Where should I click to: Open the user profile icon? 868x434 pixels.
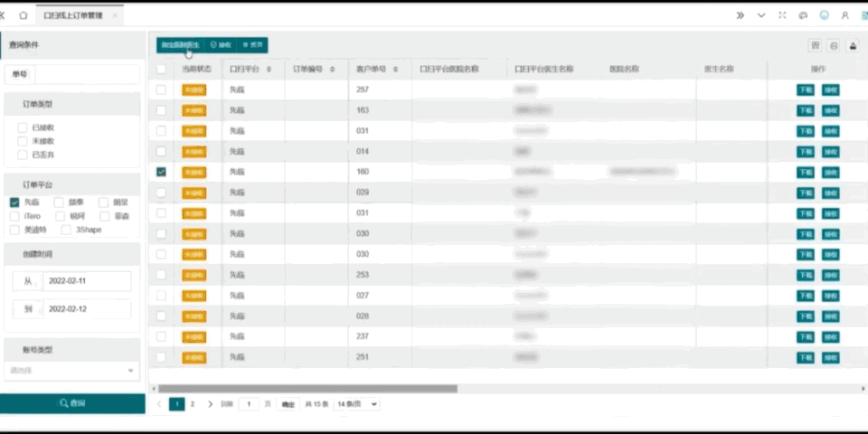pyautogui.click(x=844, y=15)
